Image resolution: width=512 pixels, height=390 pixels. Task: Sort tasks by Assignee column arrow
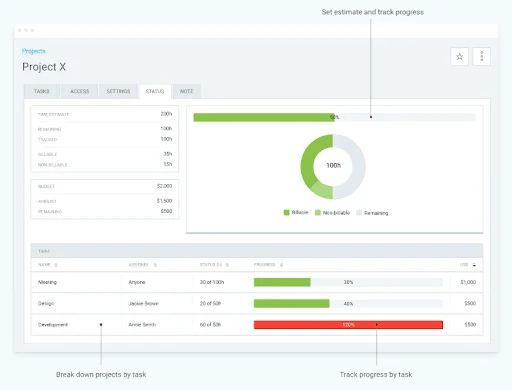[x=155, y=265]
